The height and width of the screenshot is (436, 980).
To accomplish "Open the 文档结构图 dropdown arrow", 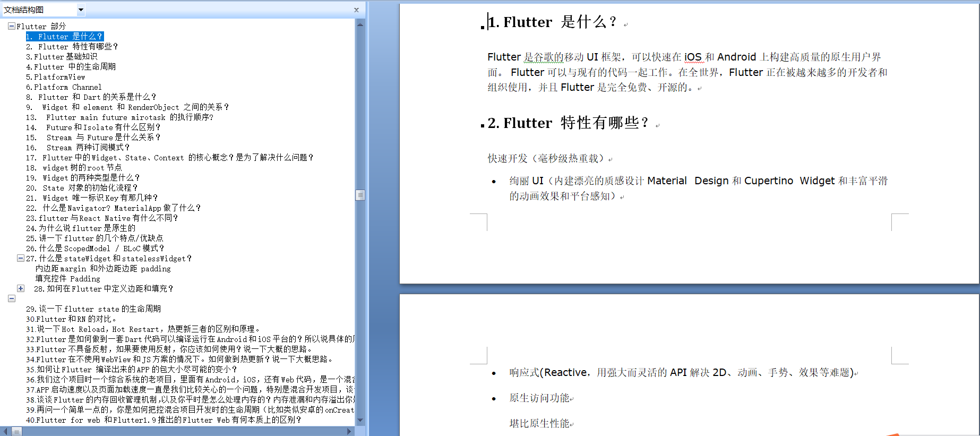I will [x=81, y=10].
